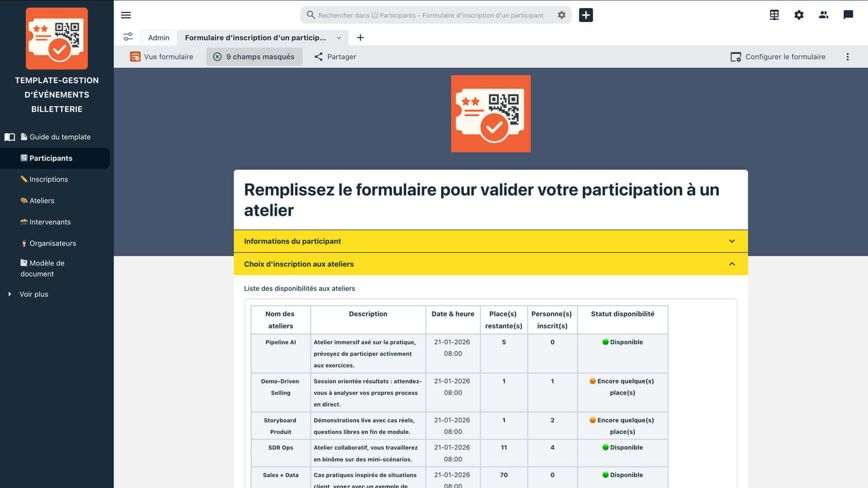
Task: Add a new view tab with the plus
Action: 360,38
